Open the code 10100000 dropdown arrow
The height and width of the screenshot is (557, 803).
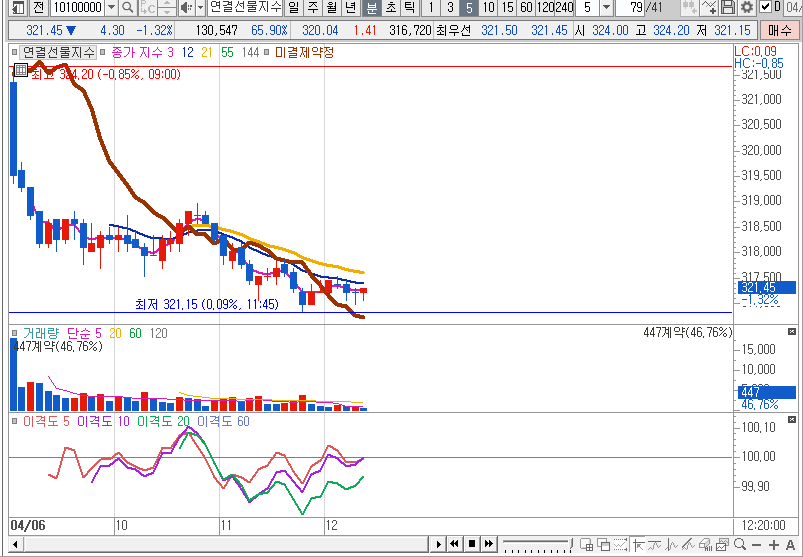[x=110, y=8]
